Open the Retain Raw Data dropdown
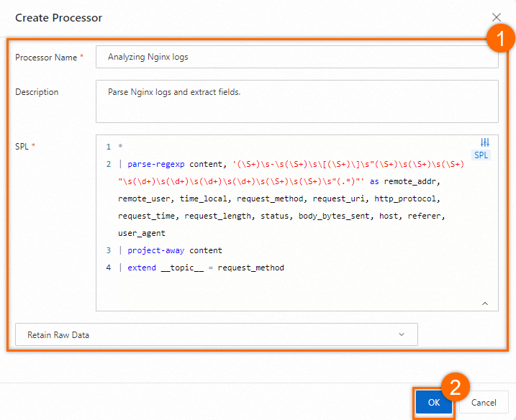Image resolution: width=516 pixels, height=420 pixels. [x=217, y=334]
